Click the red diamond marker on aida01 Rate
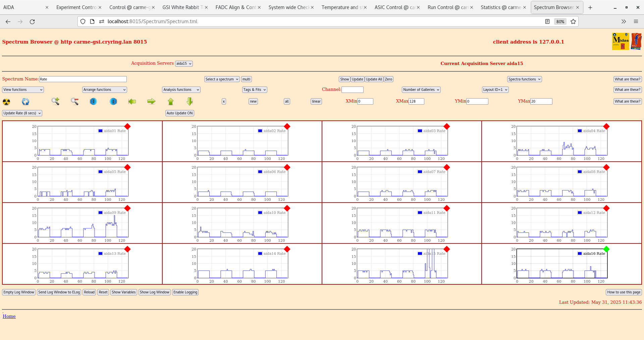644x340 pixels. [x=127, y=127]
